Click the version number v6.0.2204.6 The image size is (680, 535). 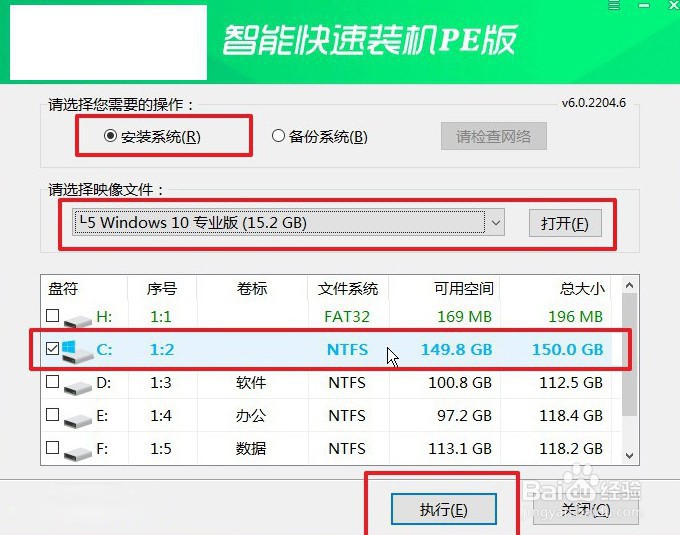594,103
